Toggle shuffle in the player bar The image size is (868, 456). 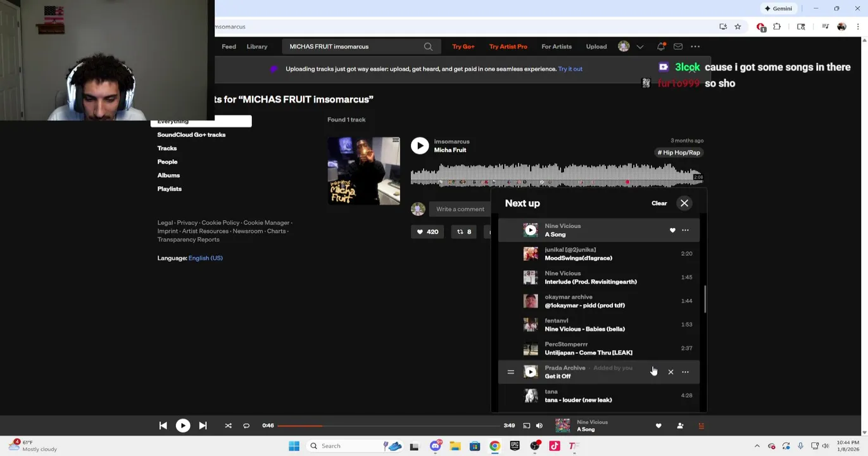click(228, 426)
